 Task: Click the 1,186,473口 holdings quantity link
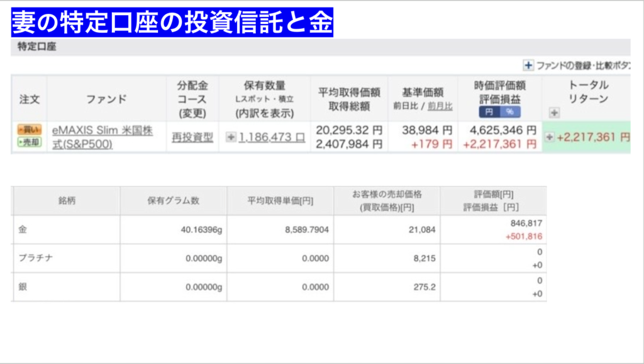coord(272,137)
